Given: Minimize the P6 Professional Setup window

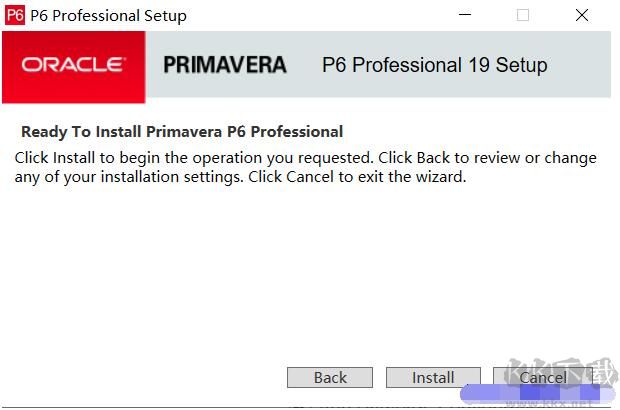Looking at the screenshot, I should tap(463, 15).
